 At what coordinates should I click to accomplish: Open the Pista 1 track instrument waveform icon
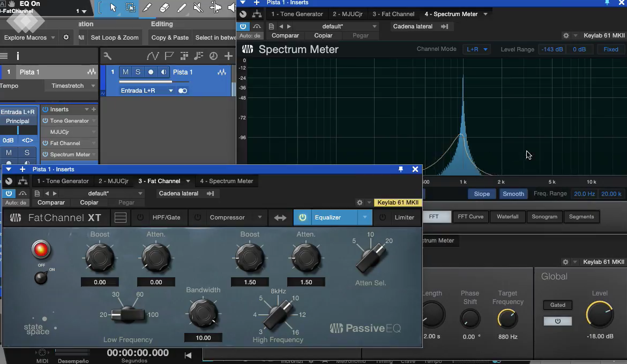221,72
